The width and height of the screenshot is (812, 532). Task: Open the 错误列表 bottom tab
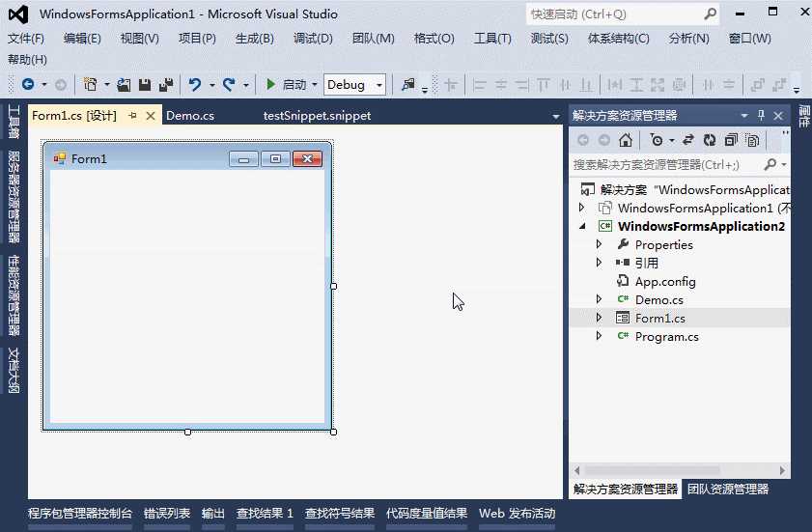point(167,514)
